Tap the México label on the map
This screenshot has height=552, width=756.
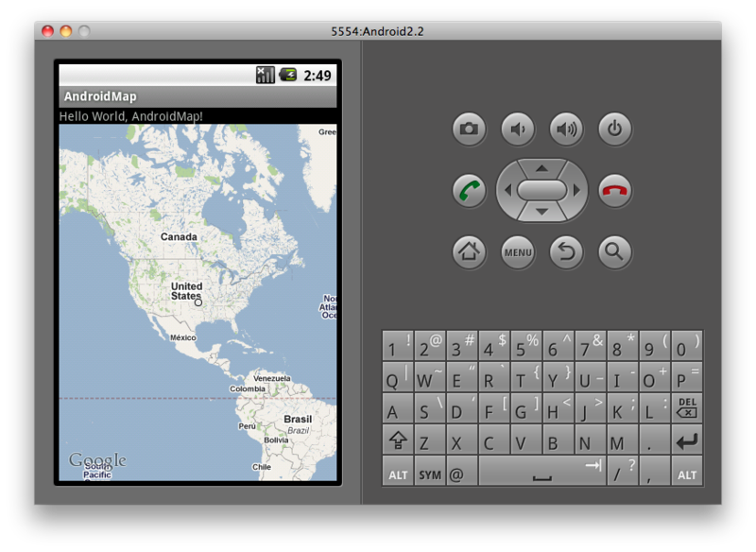(182, 337)
